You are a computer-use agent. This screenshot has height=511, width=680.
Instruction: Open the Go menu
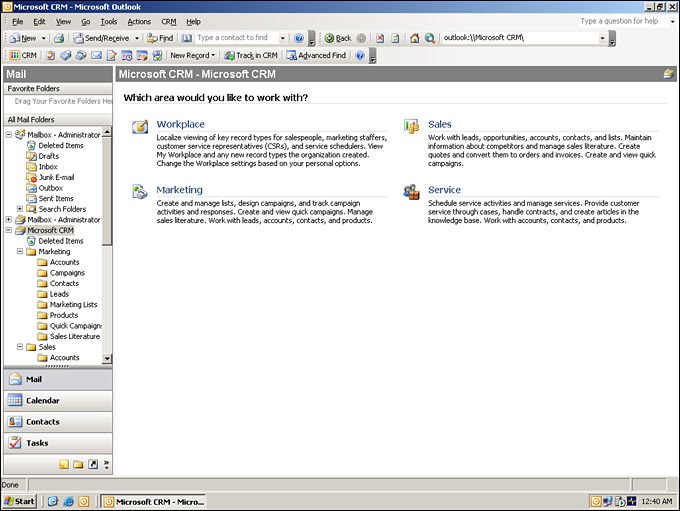[x=86, y=22]
